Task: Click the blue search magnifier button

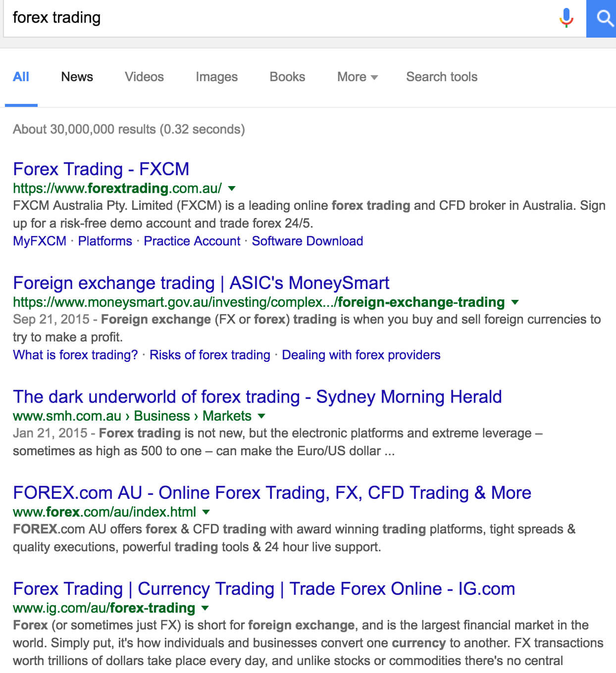Action: (x=602, y=18)
